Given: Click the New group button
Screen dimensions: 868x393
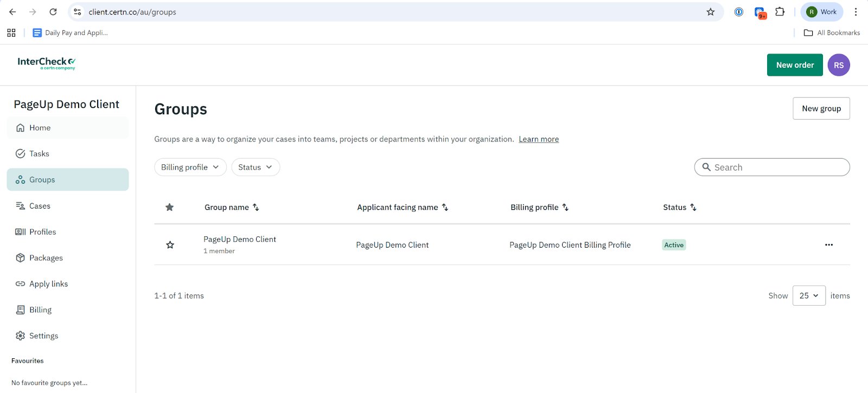Looking at the screenshot, I should click(821, 108).
